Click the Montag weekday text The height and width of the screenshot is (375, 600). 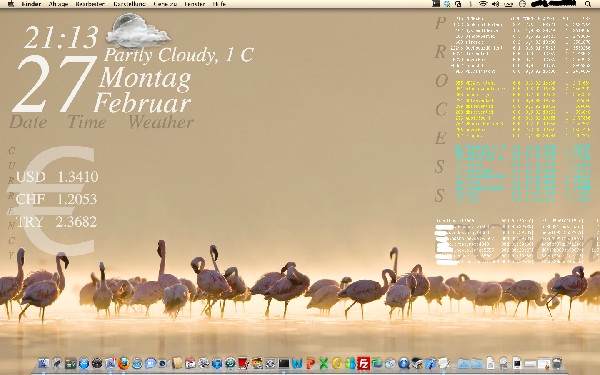click(145, 78)
